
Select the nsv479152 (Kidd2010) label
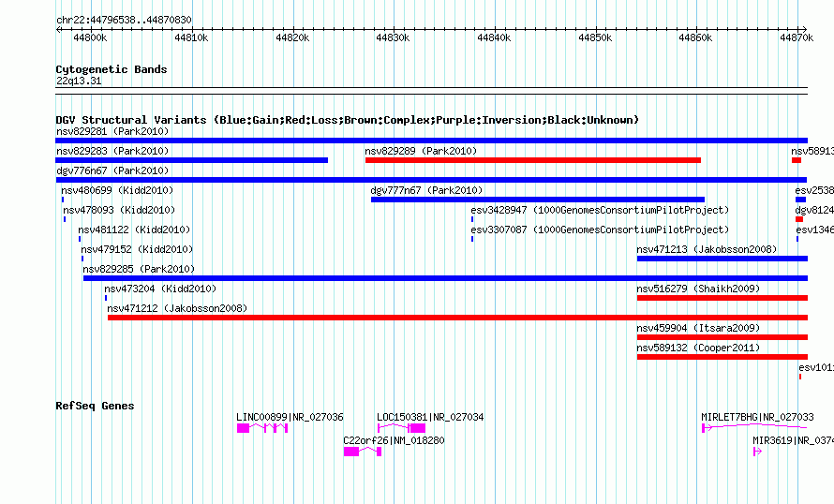coord(137,249)
